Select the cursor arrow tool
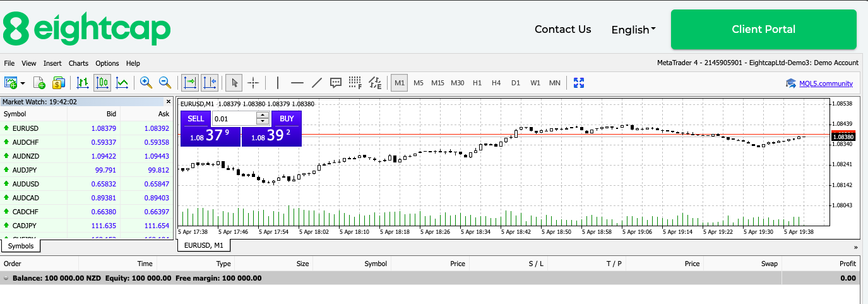The image size is (868, 304). [x=234, y=82]
